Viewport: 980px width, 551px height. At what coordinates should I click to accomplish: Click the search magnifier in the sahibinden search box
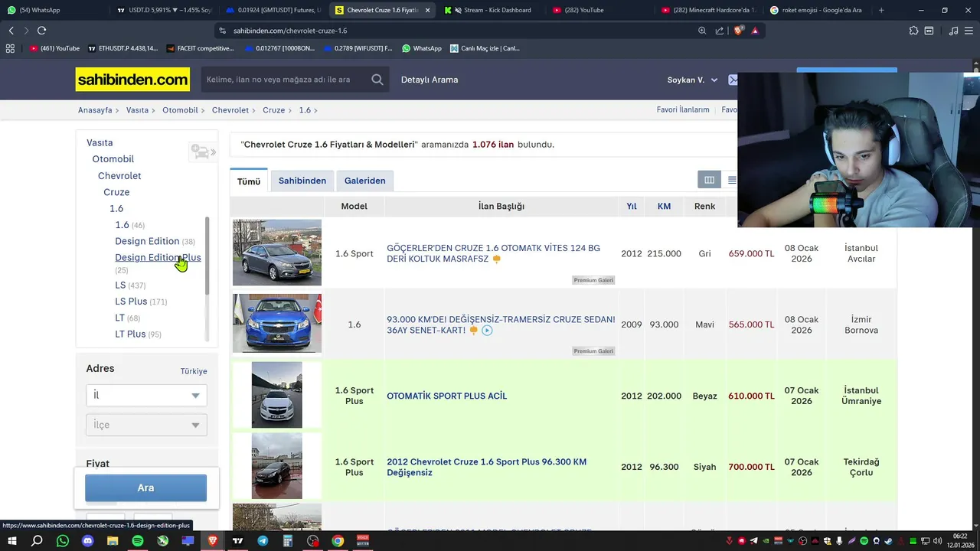click(x=377, y=80)
